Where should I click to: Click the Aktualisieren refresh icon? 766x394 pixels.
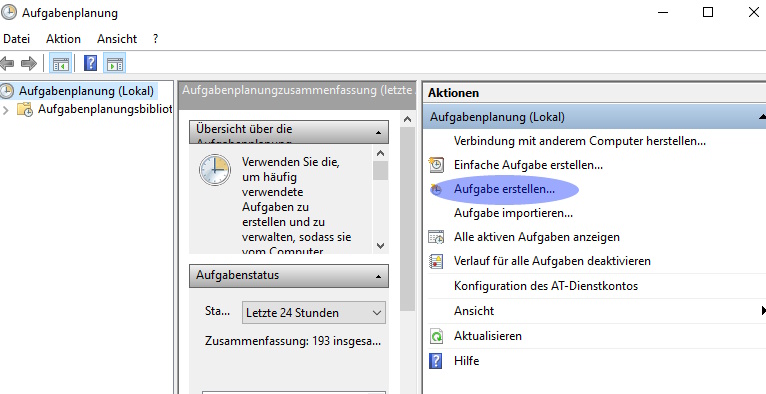(x=436, y=336)
